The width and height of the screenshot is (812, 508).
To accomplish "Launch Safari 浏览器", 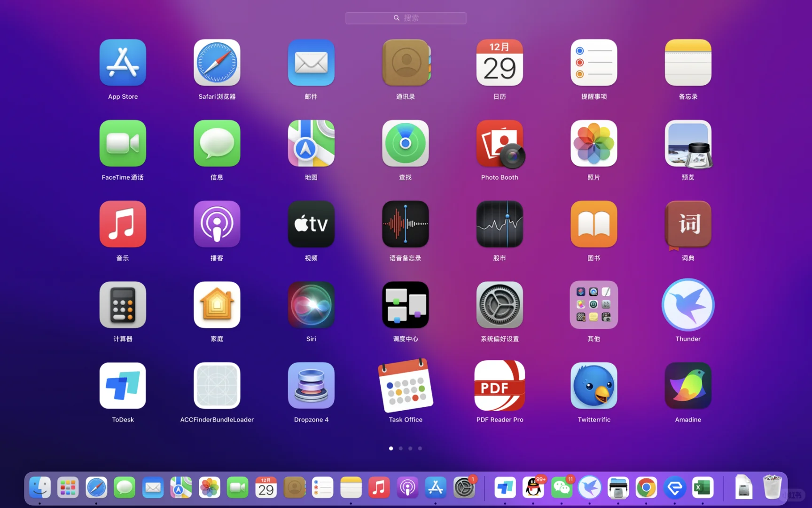I will [217, 63].
